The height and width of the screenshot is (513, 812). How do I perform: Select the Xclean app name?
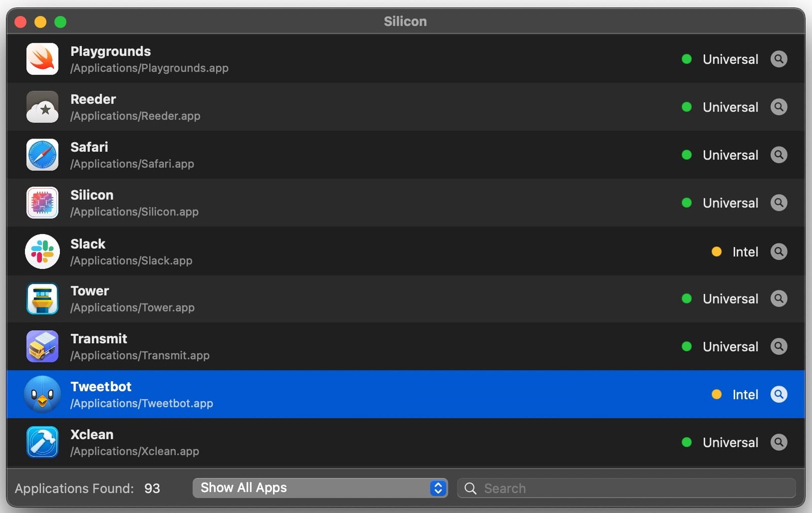tap(92, 434)
